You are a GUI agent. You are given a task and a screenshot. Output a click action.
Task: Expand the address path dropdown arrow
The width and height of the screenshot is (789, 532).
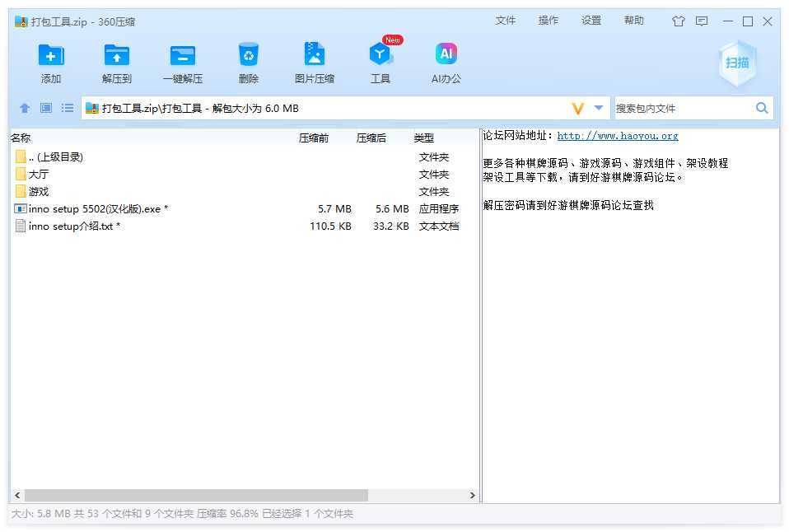point(599,108)
